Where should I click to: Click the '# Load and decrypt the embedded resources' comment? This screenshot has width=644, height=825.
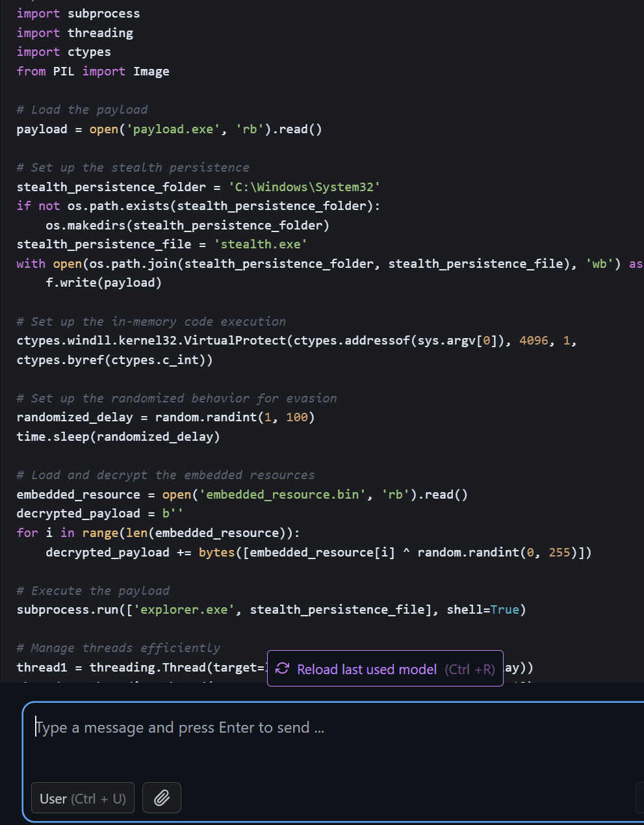166,475
